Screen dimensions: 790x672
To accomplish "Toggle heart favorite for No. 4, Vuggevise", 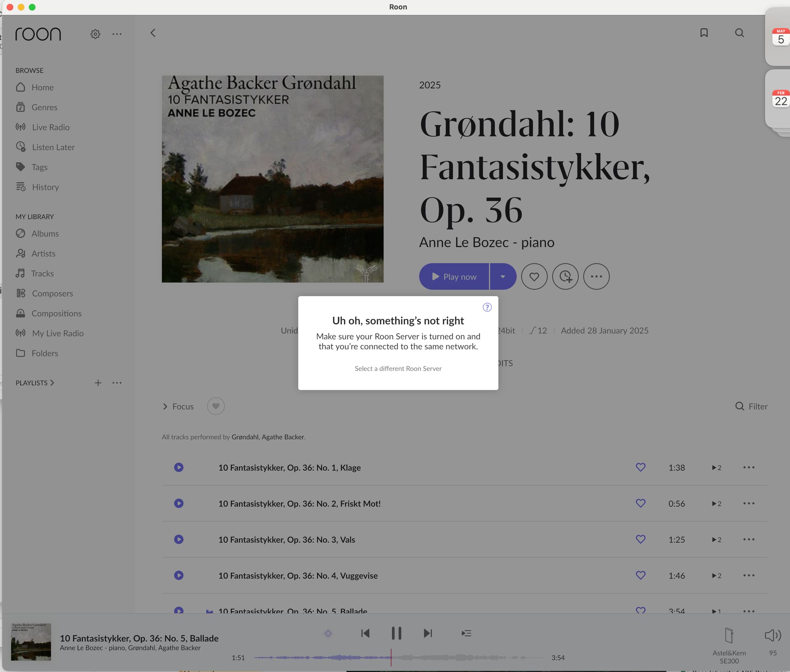I will 641,575.
